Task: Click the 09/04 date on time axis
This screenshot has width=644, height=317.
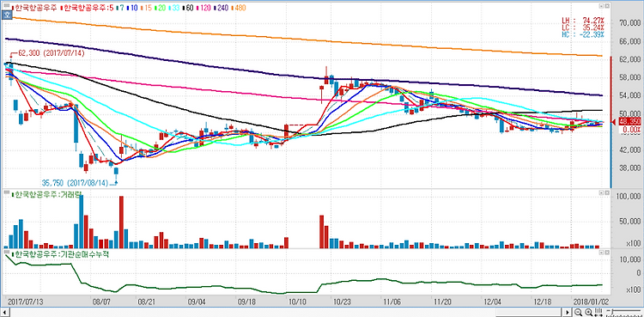Action: pos(197,302)
